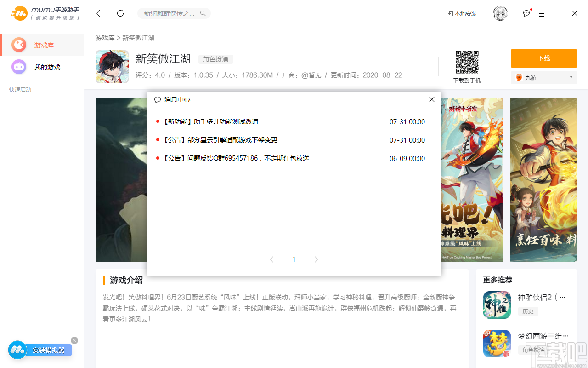Go to previous page of messages
The width and height of the screenshot is (588, 368).
pos(271,259)
